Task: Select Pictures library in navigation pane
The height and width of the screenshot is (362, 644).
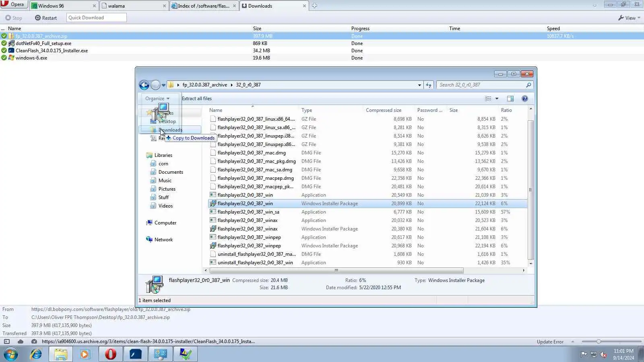Action: (167, 189)
